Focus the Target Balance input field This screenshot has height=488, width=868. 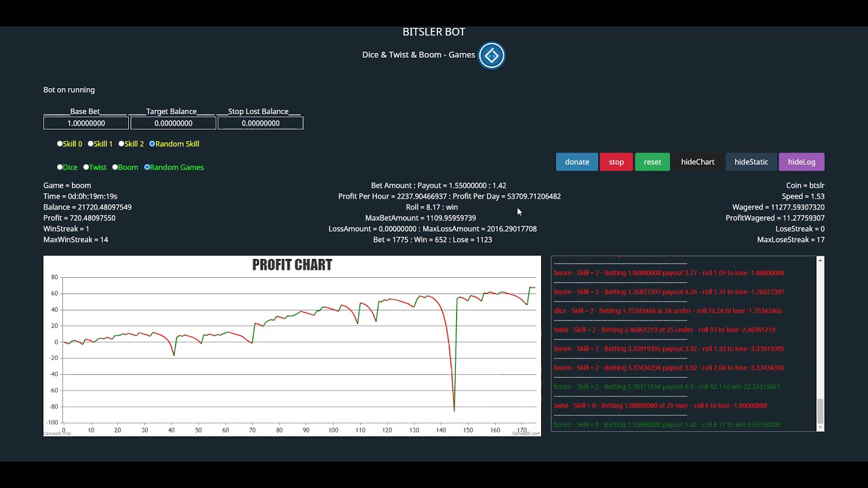tap(173, 123)
